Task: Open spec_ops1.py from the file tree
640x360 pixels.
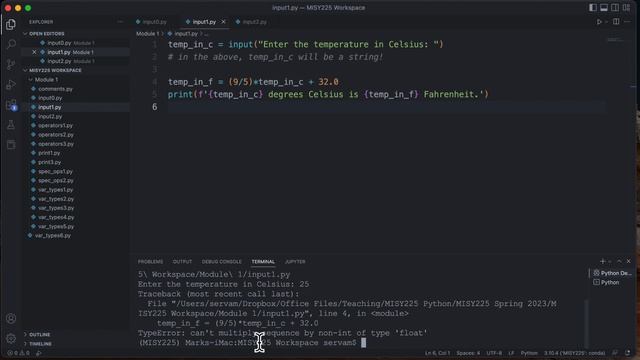Action: click(55, 171)
